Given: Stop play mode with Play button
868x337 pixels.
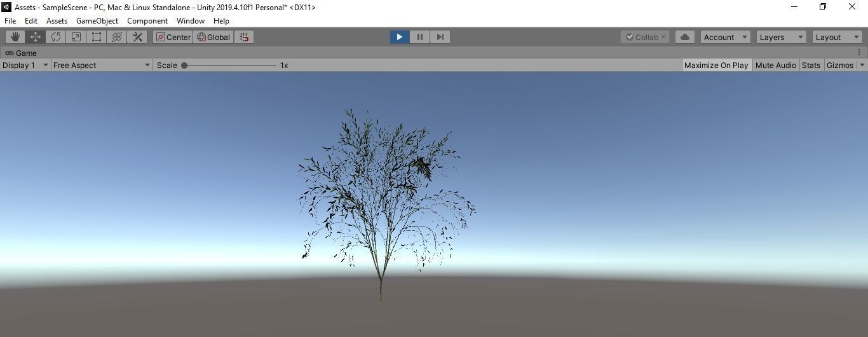Looking at the screenshot, I should pos(400,37).
